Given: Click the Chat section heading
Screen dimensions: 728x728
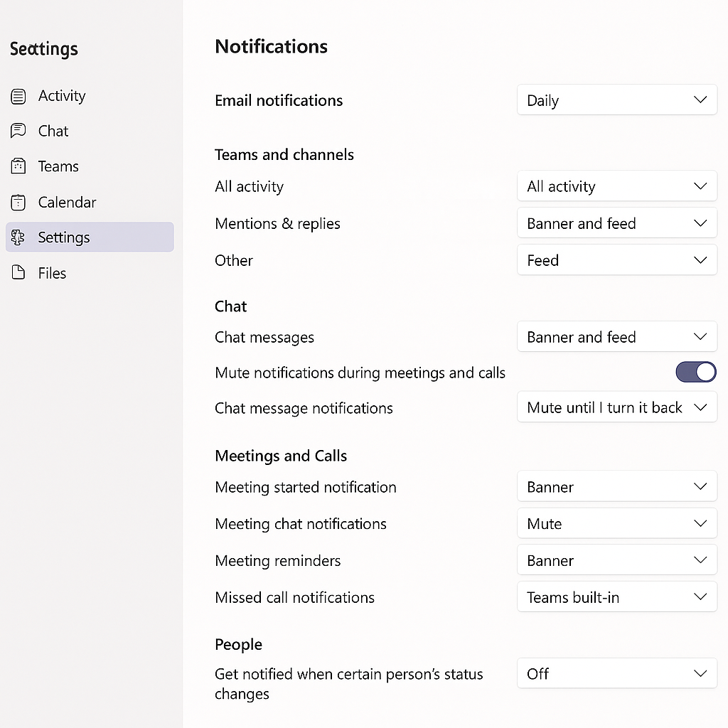Looking at the screenshot, I should [x=231, y=306].
